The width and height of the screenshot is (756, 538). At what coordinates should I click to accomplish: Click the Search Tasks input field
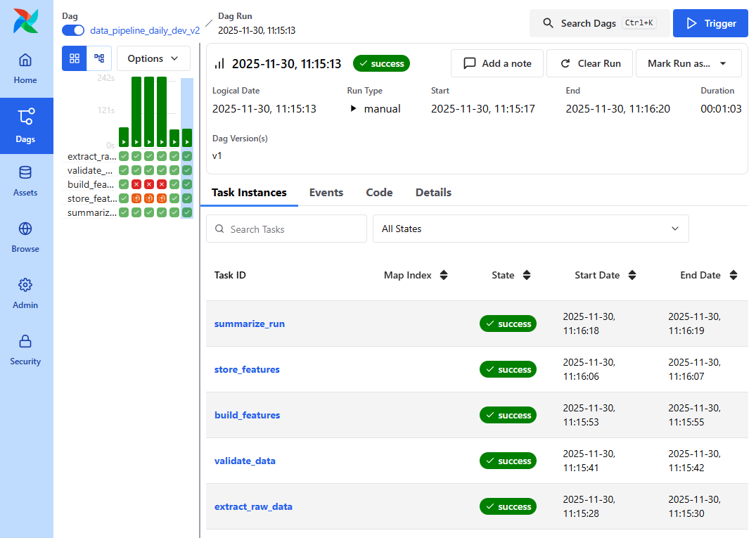[287, 229]
